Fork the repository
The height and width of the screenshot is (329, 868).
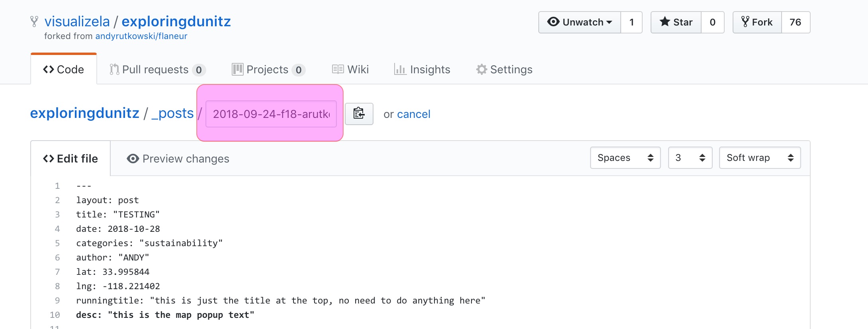coord(757,22)
